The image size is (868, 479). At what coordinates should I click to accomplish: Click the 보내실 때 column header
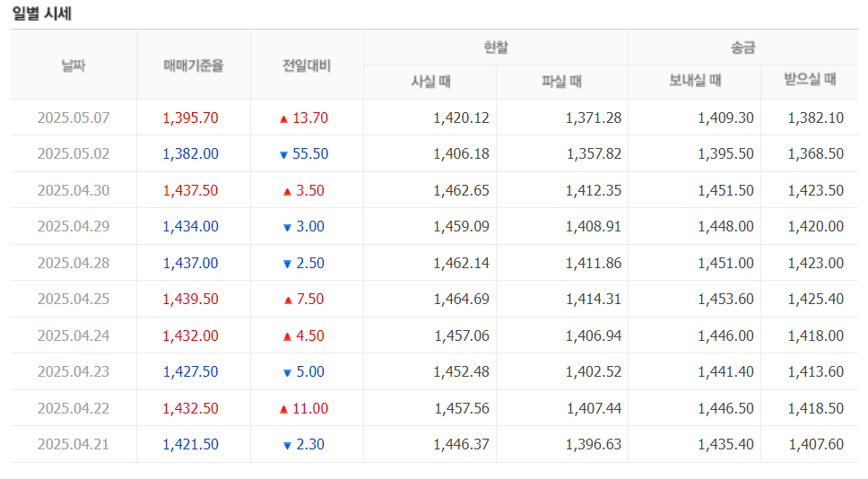coord(695,81)
